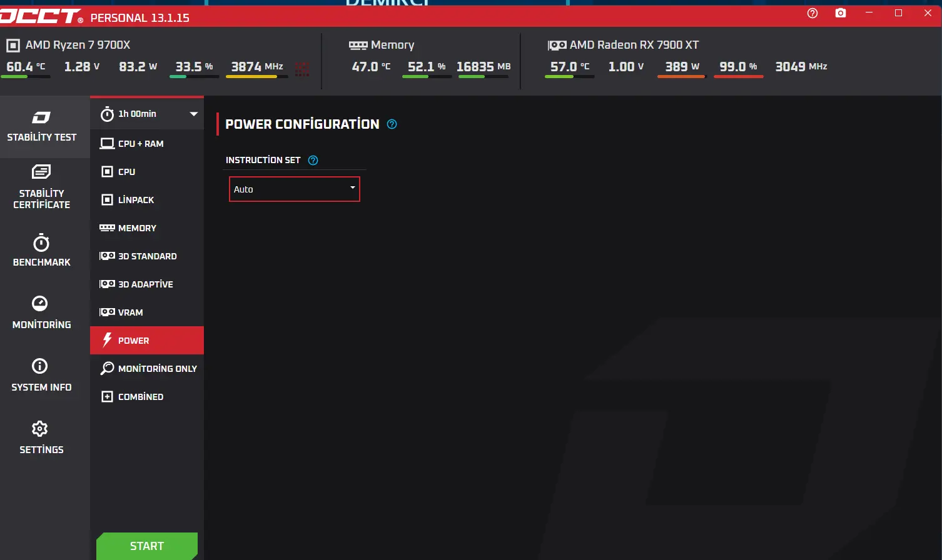Click the GPU voltage value 1.00 V

click(626, 67)
